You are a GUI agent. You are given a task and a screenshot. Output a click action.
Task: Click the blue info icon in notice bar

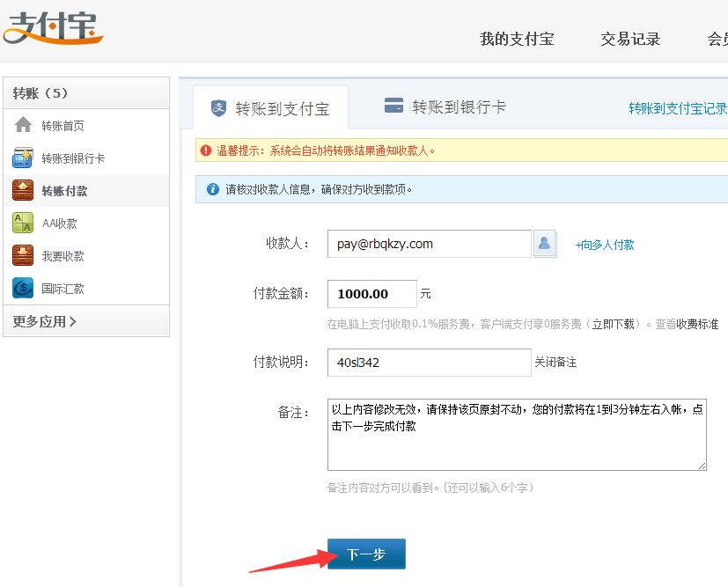point(213,189)
